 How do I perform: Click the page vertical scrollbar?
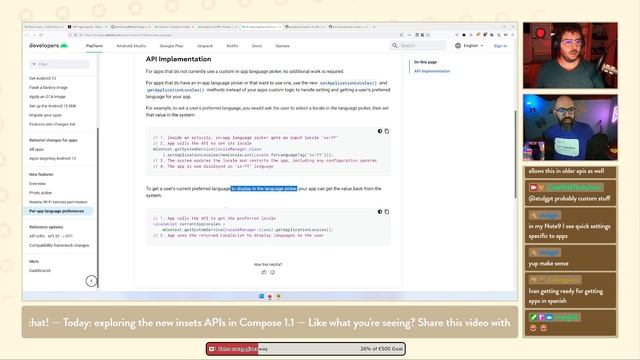pos(516,155)
